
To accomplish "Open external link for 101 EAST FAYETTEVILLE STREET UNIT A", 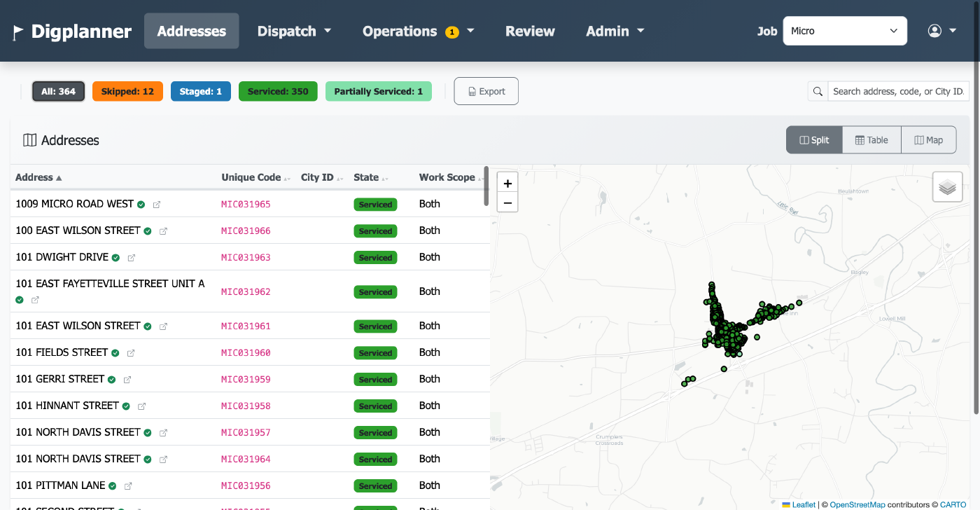I will [35, 300].
